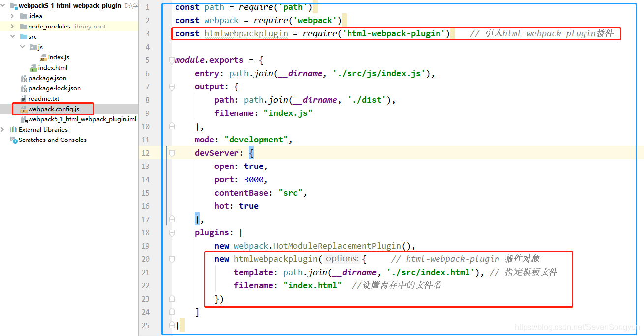Click port value 3000 on line 14
This screenshot has width=644, height=336.
[x=254, y=180]
